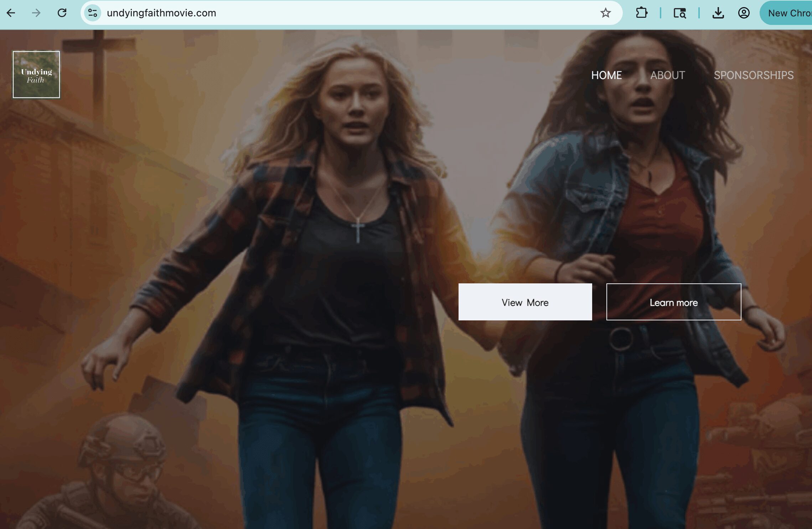Click the New Chrome available button
Image resolution: width=812 pixels, height=529 pixels.
tap(786, 13)
